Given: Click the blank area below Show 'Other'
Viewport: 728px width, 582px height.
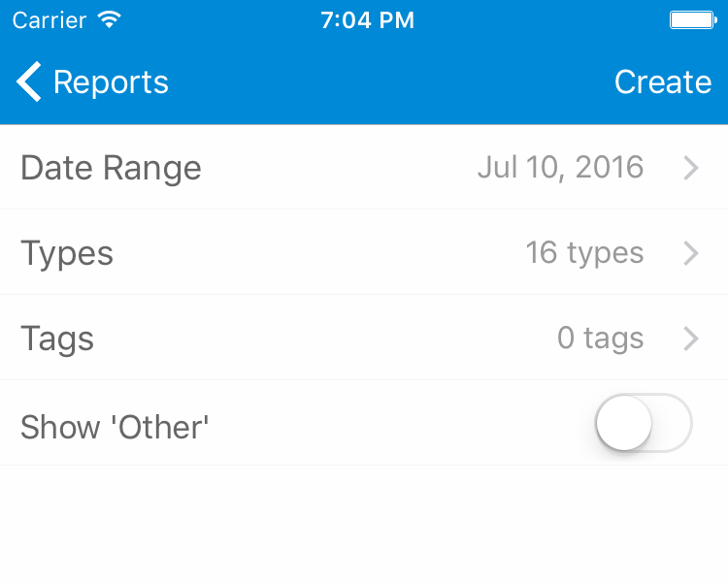Looking at the screenshot, I should [x=364, y=524].
